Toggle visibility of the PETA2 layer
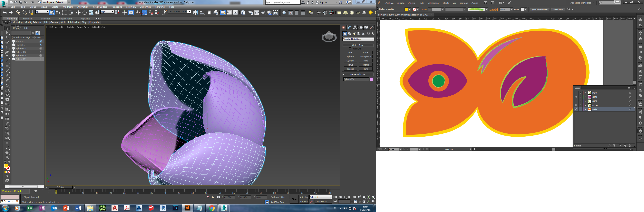This screenshot has width=644, height=212. (x=576, y=105)
